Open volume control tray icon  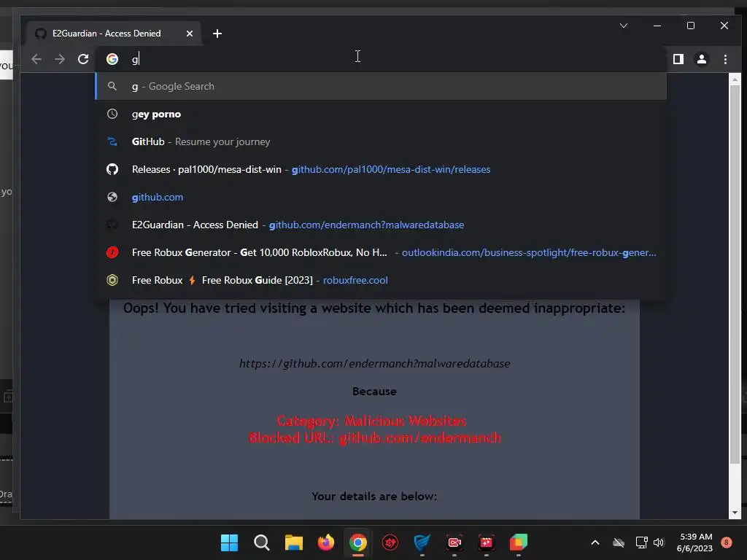tap(659, 542)
